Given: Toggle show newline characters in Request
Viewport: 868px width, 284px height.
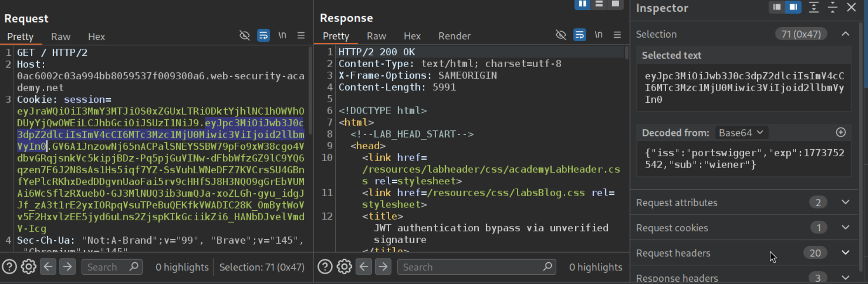Looking at the screenshot, I should point(282,36).
